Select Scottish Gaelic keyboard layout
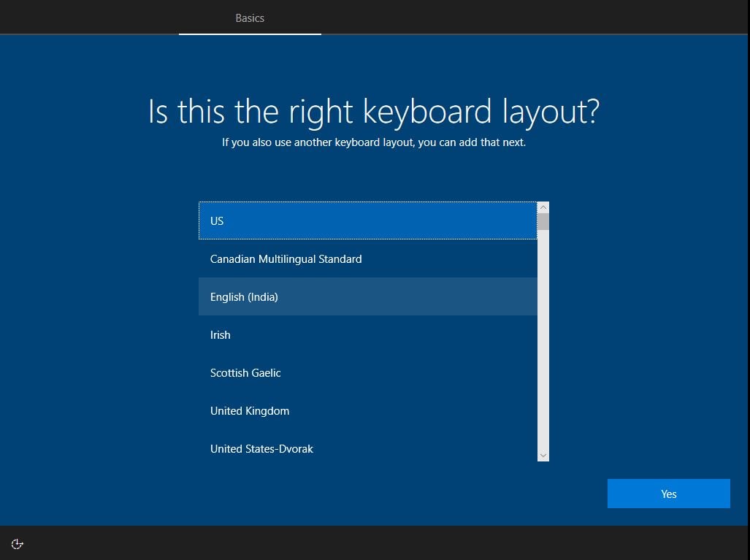This screenshot has width=750, height=560. (x=368, y=372)
